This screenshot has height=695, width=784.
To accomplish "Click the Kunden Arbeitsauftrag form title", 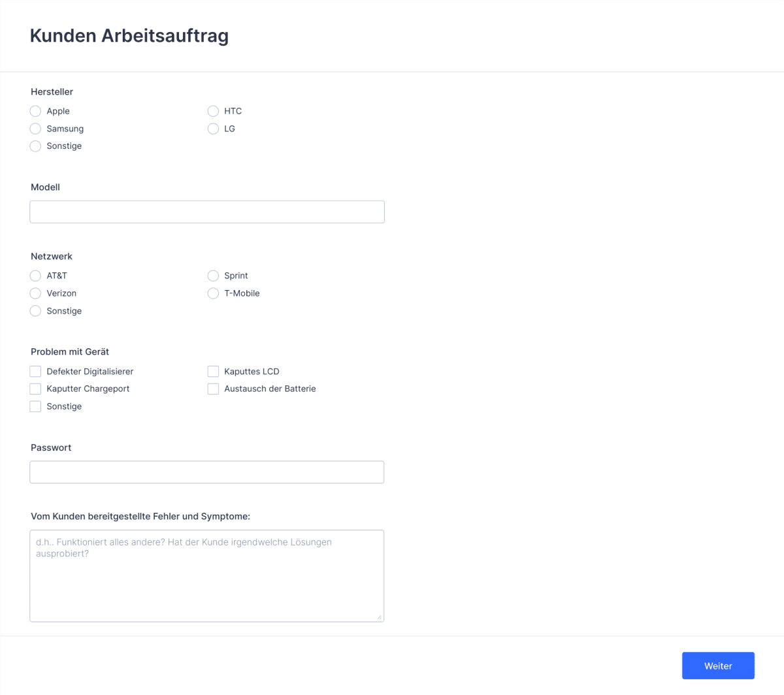I will (x=129, y=35).
